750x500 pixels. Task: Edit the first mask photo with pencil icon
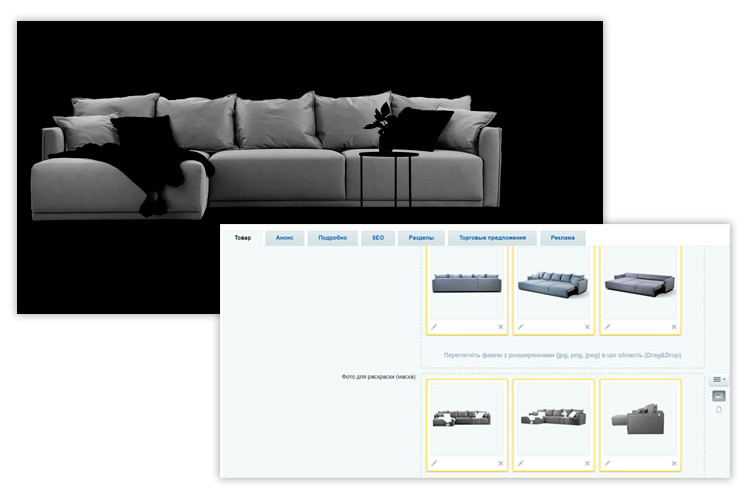point(434,462)
